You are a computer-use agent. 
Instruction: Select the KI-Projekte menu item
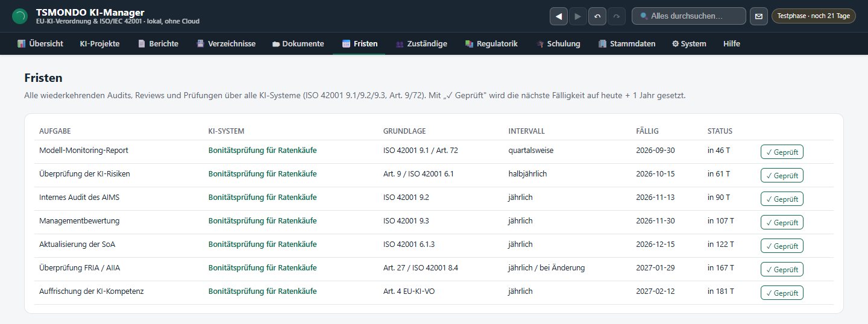(99, 43)
